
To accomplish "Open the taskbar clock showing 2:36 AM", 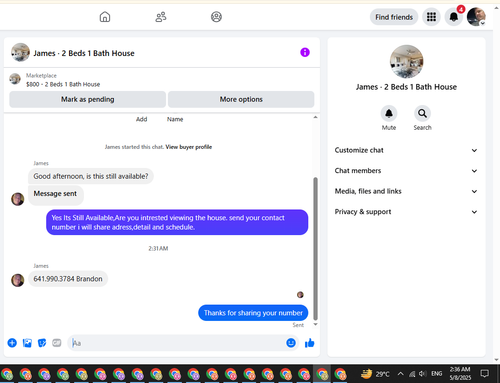I will pyautogui.click(x=460, y=374).
